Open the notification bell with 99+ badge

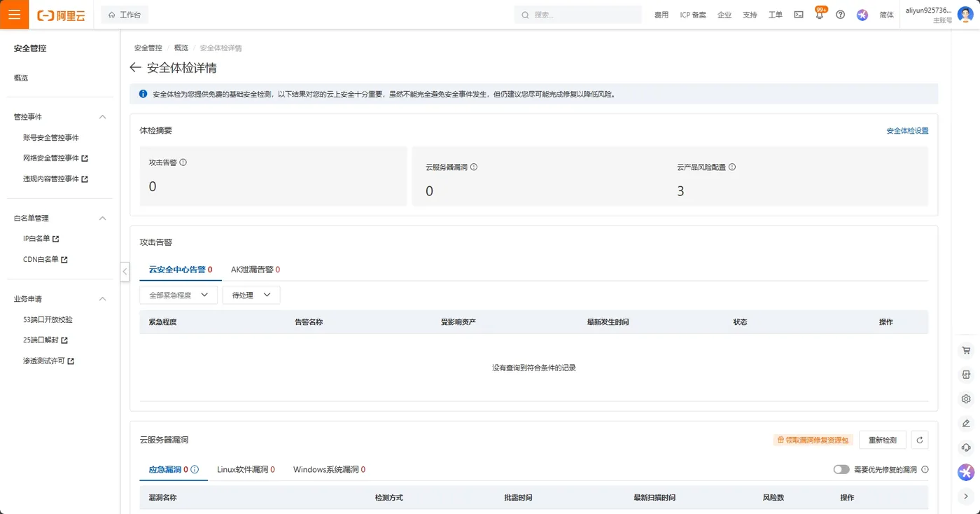(x=819, y=14)
